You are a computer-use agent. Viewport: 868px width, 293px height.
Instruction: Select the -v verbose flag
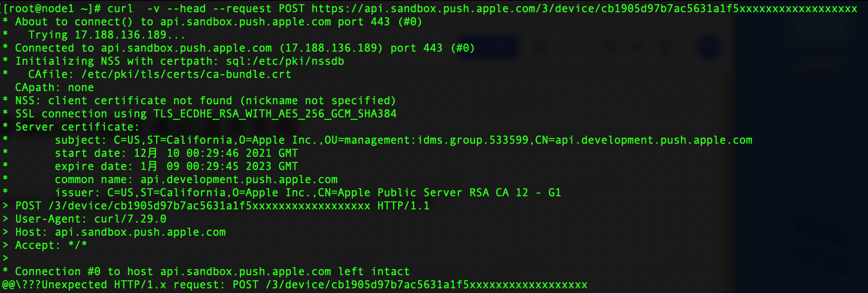[x=153, y=9]
